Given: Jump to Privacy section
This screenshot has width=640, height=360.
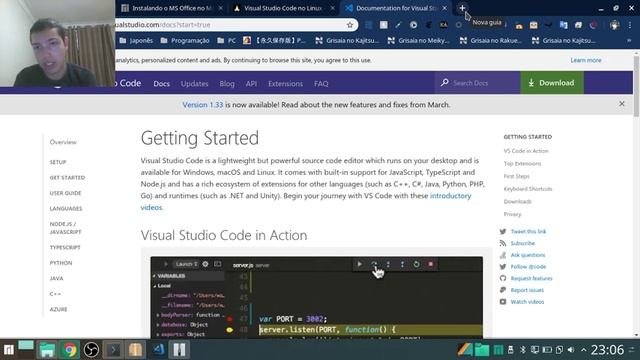Looking at the screenshot, I should click(x=512, y=214).
